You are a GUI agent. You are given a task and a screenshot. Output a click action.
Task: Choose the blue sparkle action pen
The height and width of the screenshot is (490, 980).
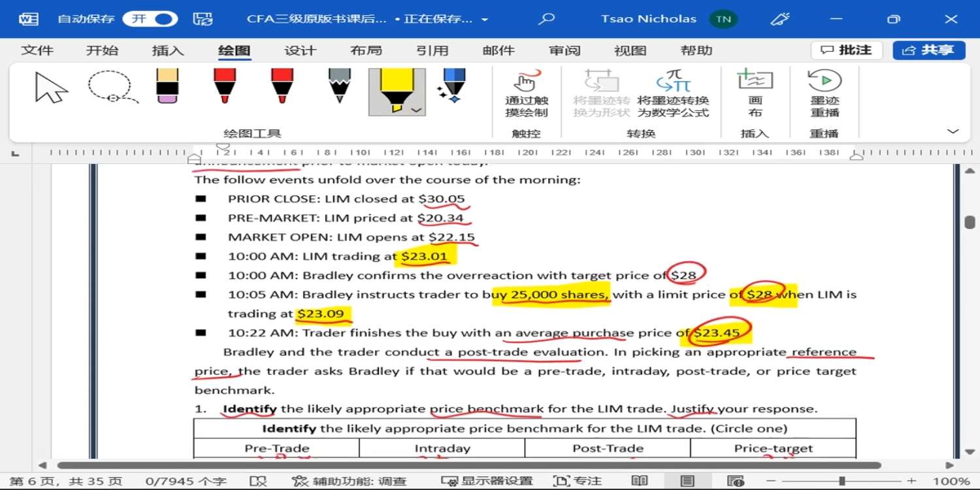pyautogui.click(x=452, y=86)
